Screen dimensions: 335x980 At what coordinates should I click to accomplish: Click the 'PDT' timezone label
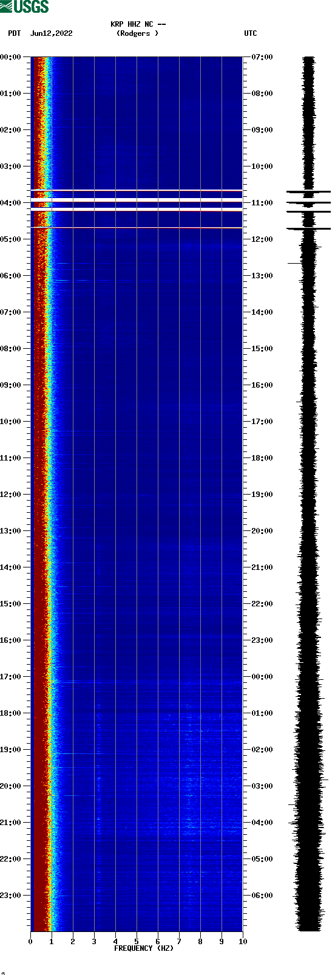(x=15, y=33)
